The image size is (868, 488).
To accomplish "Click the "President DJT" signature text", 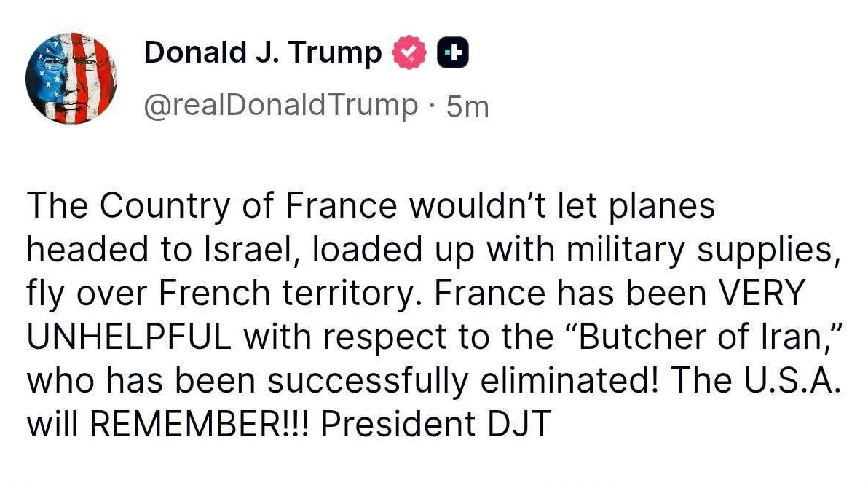I will click(x=433, y=425).
